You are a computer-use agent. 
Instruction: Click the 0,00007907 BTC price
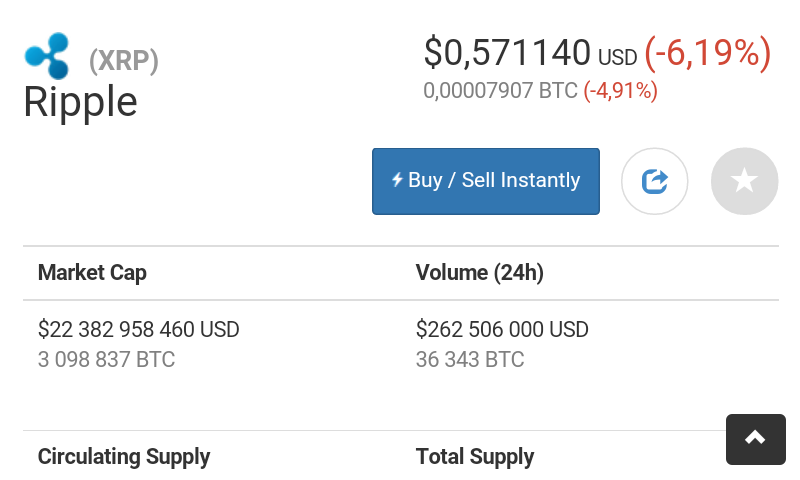click(x=501, y=91)
